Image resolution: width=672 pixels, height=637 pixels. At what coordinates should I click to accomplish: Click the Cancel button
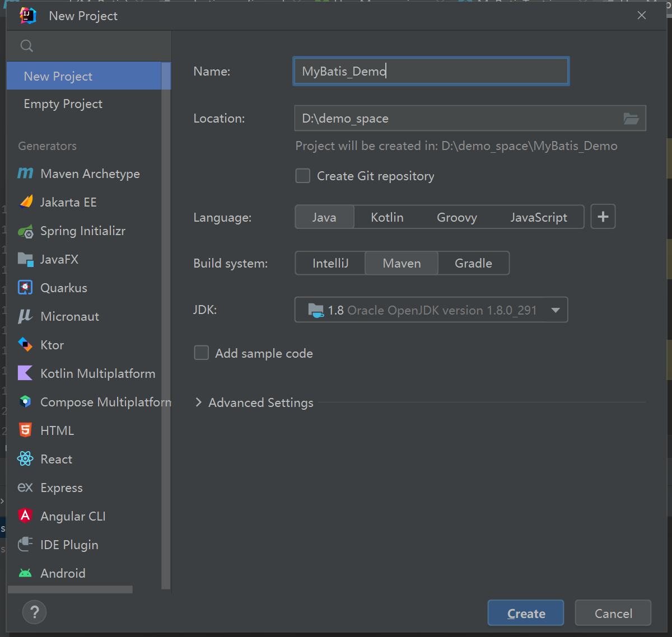point(613,613)
